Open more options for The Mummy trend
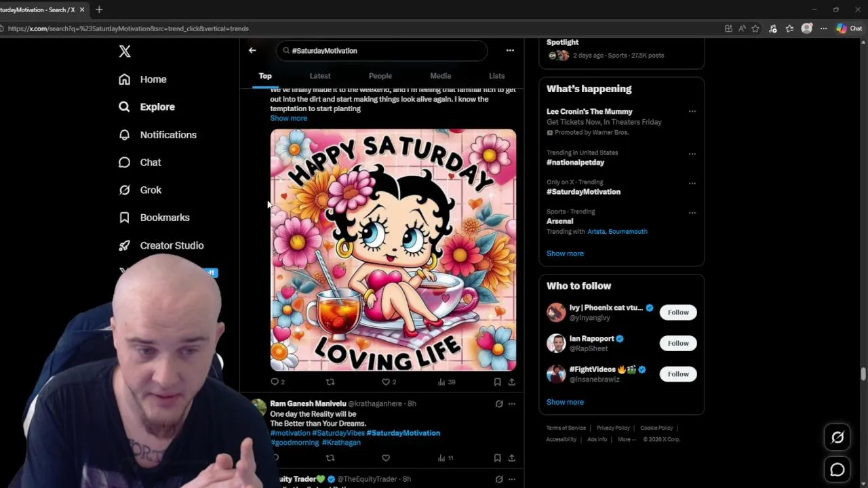This screenshot has height=488, width=868. [x=692, y=111]
